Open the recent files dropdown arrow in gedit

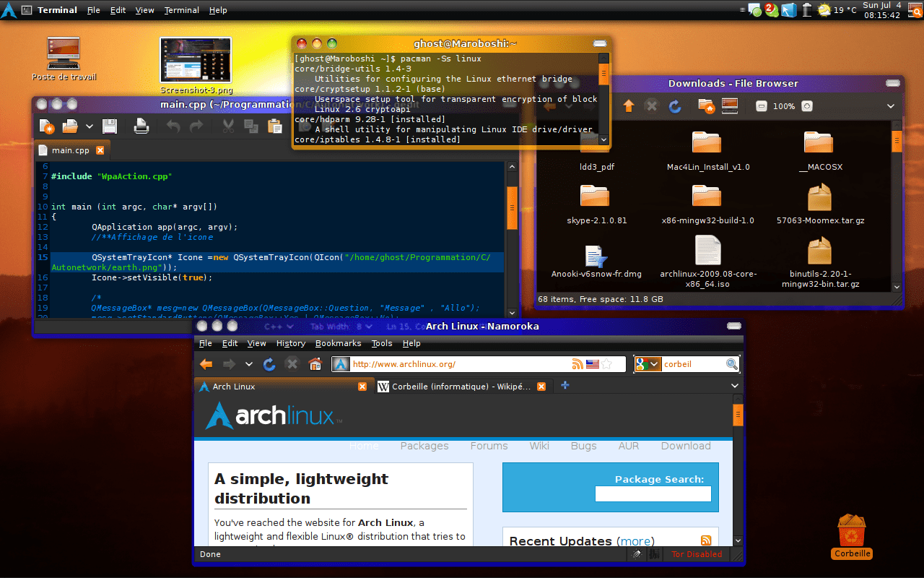(x=90, y=126)
